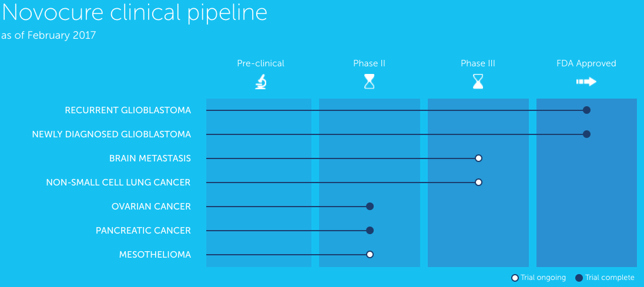Click the Recurrent Glioblastoma endpoint dot
This screenshot has height=287, width=644.
click(x=586, y=110)
